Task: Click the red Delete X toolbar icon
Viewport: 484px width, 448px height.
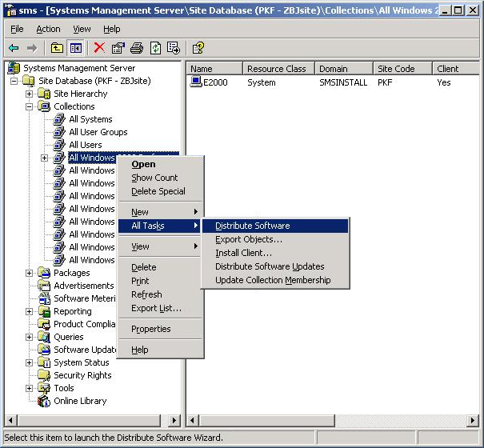Action: [99, 48]
